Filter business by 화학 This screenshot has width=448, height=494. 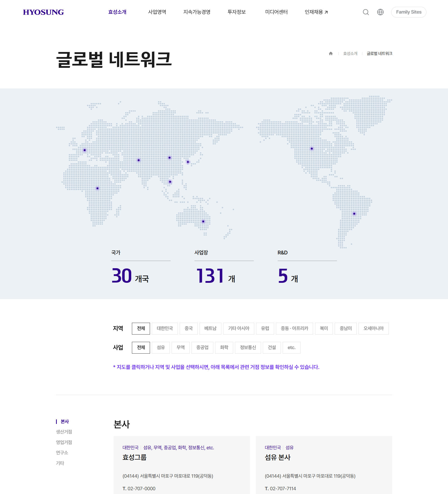pos(224,348)
